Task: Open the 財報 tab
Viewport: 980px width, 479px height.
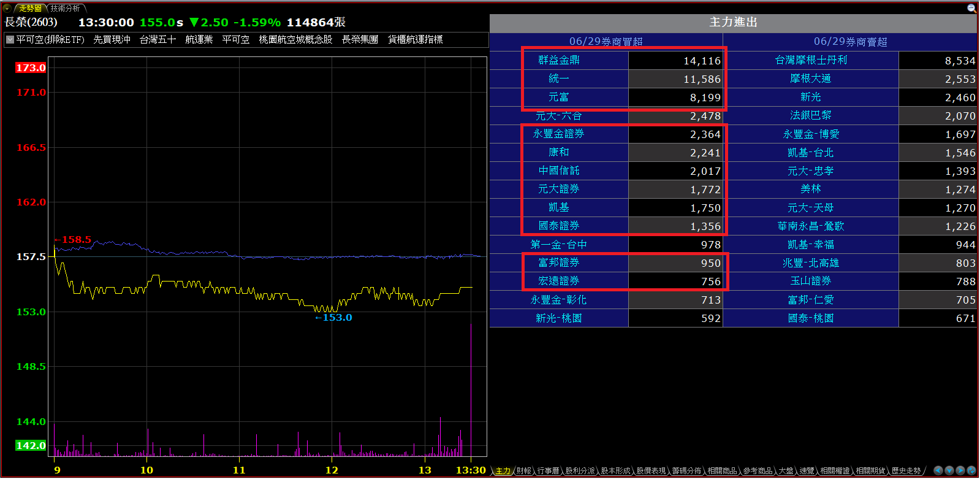Action: click(x=524, y=471)
